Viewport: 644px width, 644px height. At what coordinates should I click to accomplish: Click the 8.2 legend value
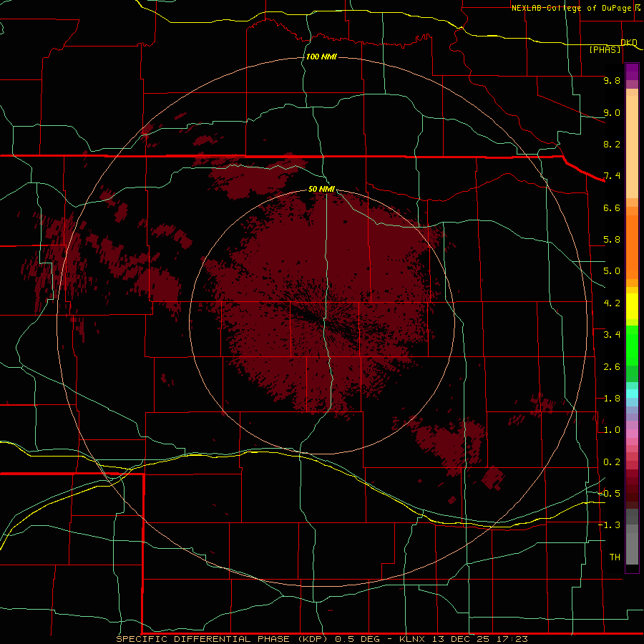tap(612, 144)
